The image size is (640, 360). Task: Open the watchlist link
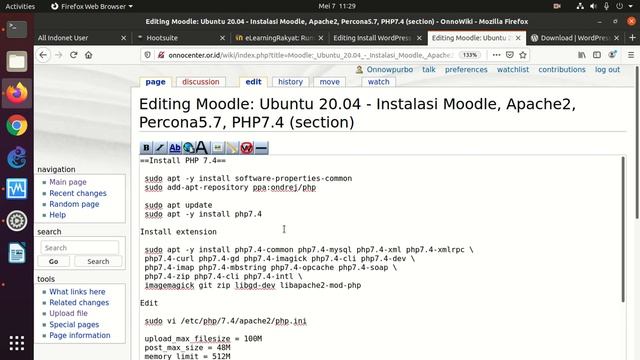coord(513,69)
